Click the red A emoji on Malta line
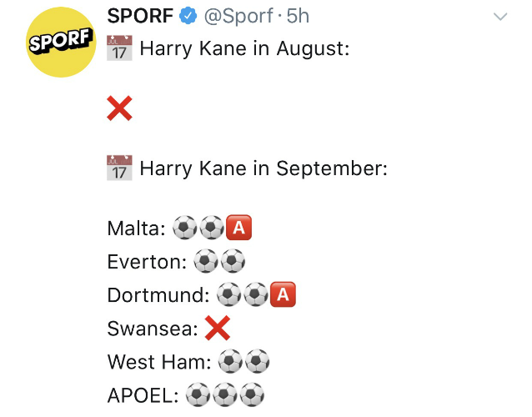Screen dimensions: 532x417 click(x=239, y=228)
